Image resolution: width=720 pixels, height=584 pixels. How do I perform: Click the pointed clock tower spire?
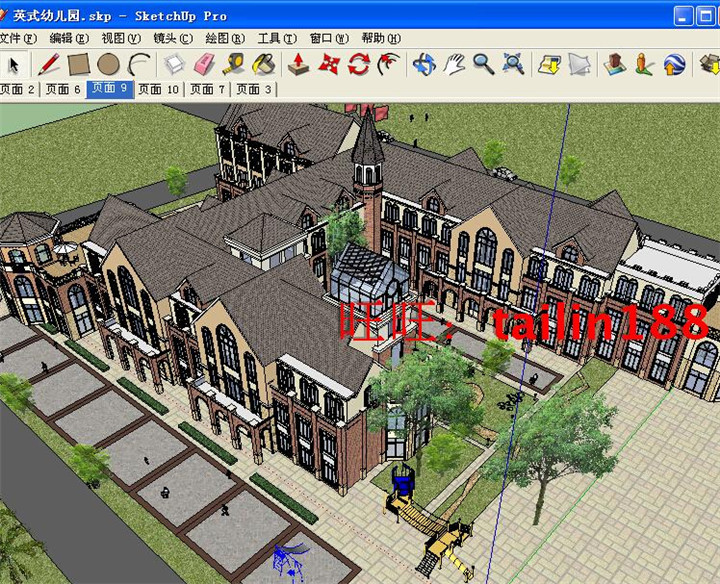pos(368,135)
